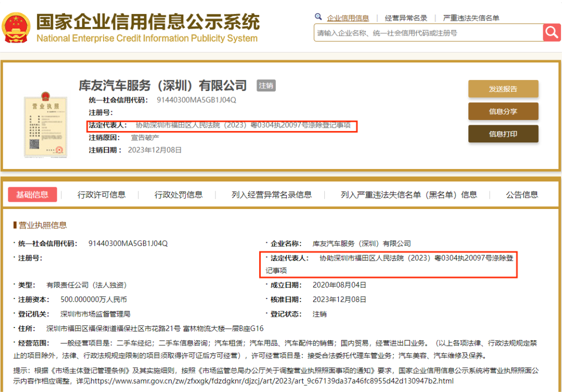Click the red search magnifier button
Viewport: 562px width, 392px height.
[552, 33]
